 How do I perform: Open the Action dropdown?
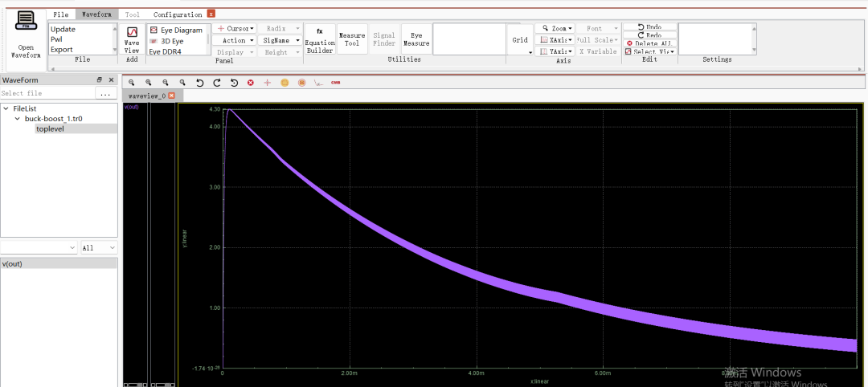point(235,40)
